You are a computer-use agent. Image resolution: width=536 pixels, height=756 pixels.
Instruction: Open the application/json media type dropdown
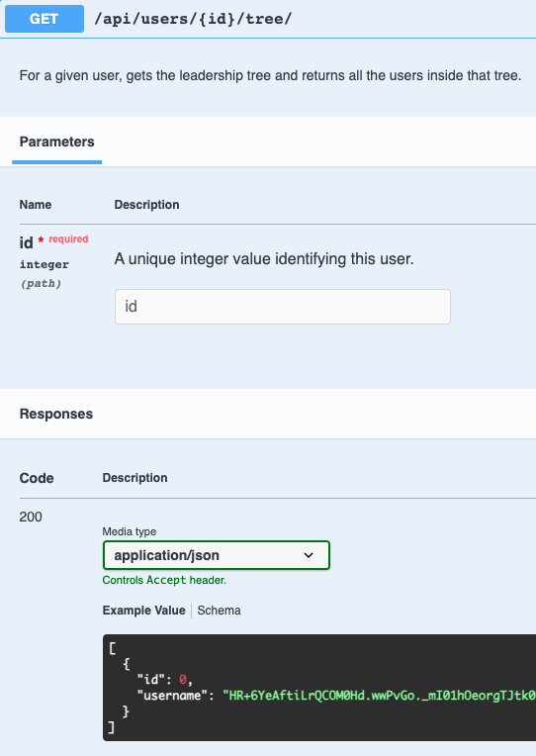point(217,555)
